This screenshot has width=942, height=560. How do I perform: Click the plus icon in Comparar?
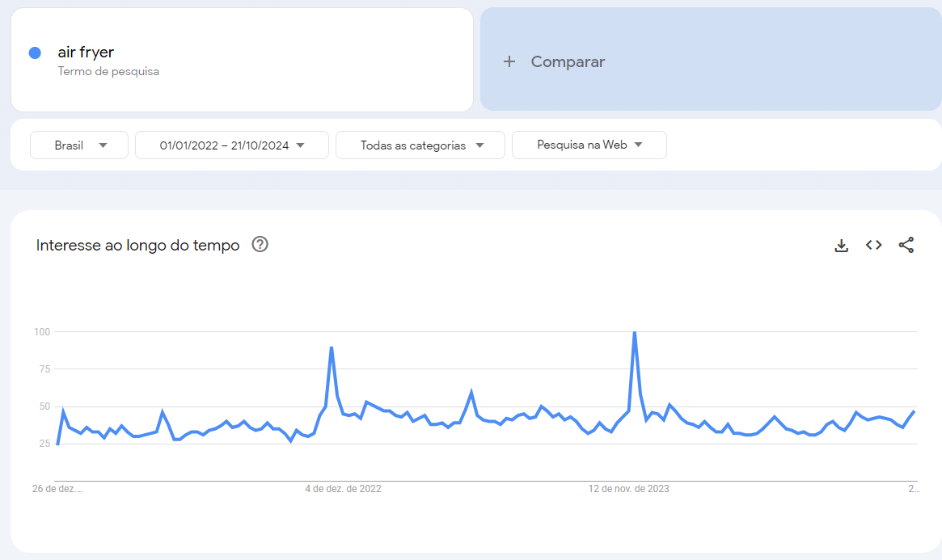click(x=509, y=61)
